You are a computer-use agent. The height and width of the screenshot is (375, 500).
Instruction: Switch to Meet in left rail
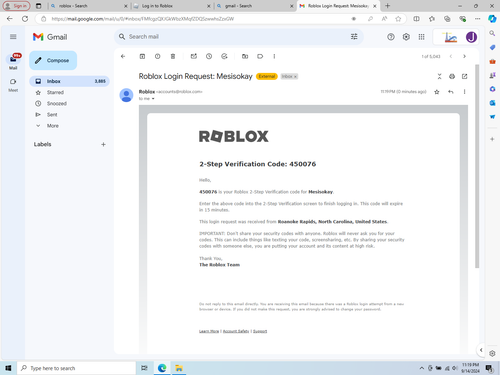(x=13, y=85)
